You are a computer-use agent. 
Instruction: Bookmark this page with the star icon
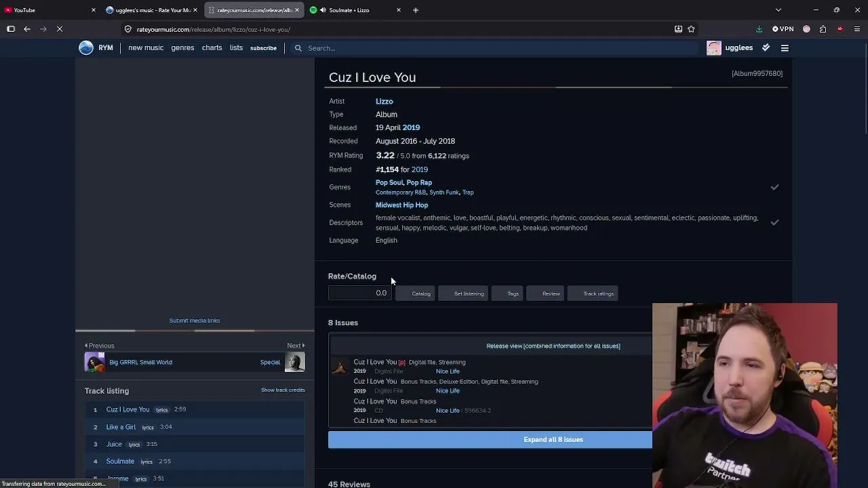point(691,29)
